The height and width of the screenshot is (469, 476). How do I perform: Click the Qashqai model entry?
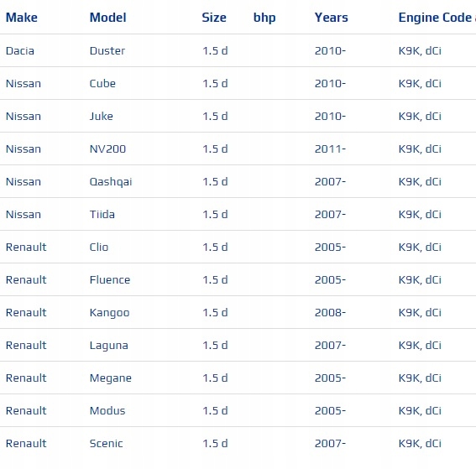point(111,182)
